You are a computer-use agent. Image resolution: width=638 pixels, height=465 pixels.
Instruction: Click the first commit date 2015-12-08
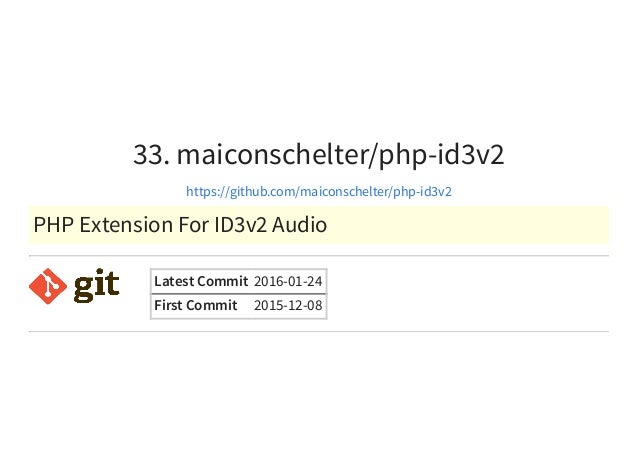click(x=288, y=306)
